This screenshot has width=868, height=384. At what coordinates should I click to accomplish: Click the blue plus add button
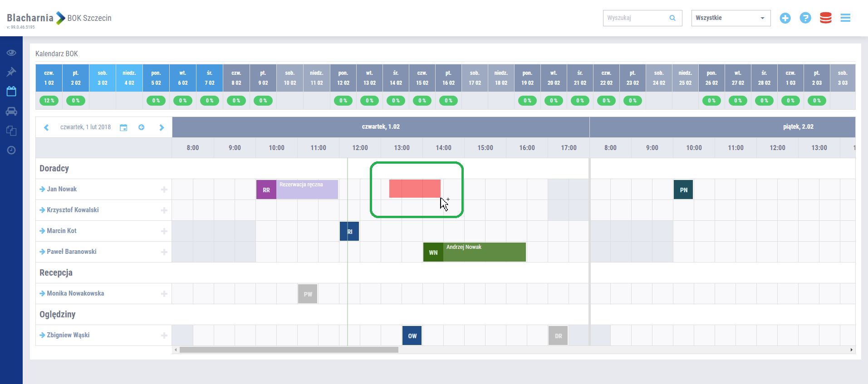tap(785, 18)
